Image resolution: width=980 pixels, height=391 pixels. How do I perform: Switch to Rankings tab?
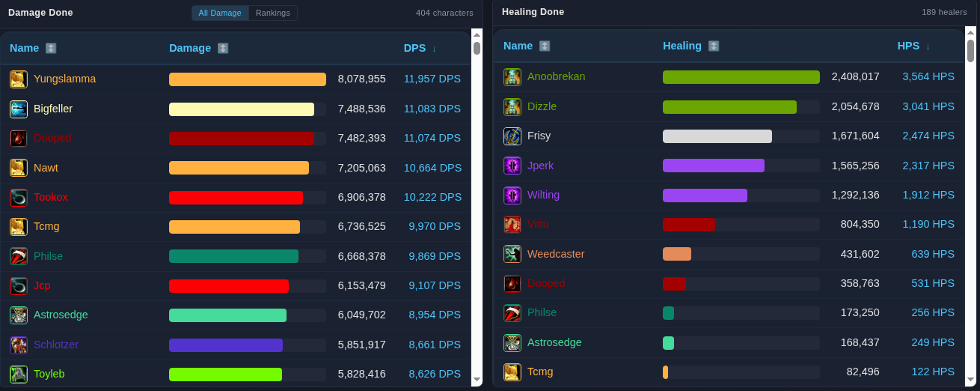pyautogui.click(x=273, y=13)
